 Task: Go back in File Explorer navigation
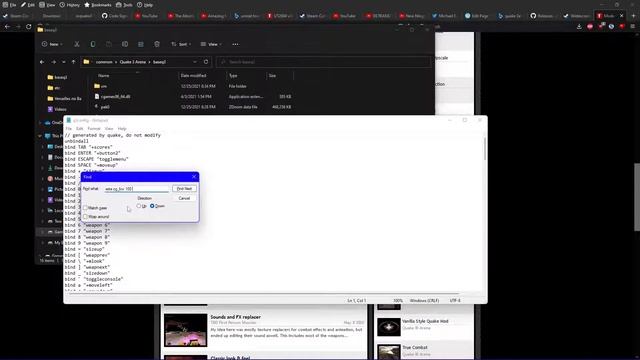[x=42, y=62]
